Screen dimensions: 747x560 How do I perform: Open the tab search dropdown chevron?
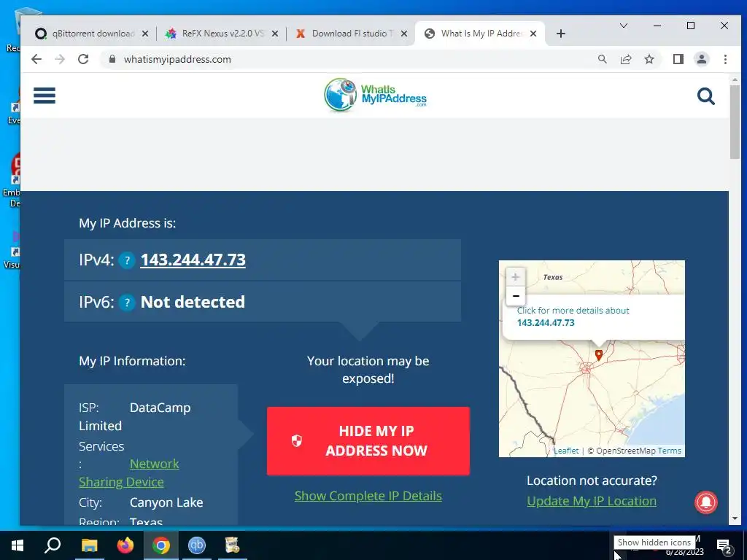[x=623, y=26]
